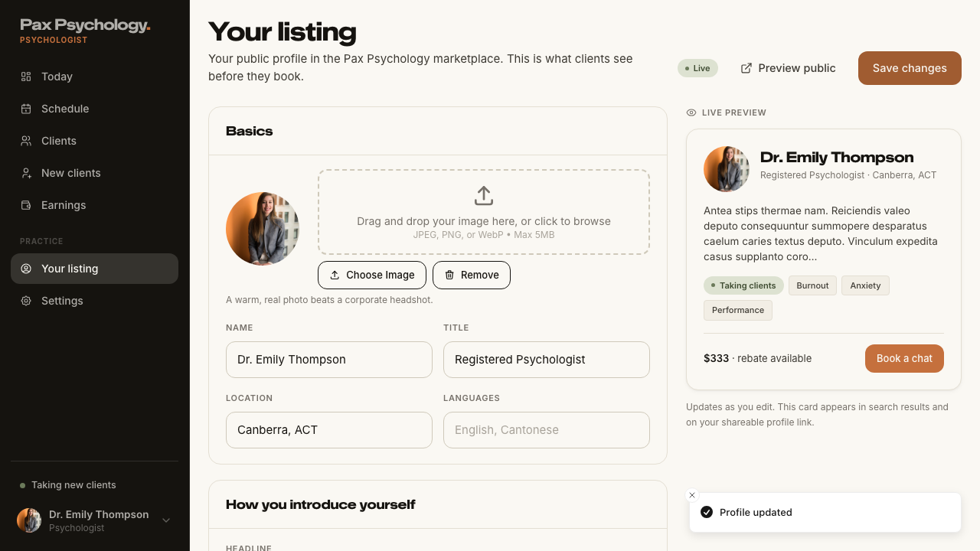
Task: Click the $333 rebate available text
Action: tap(757, 358)
